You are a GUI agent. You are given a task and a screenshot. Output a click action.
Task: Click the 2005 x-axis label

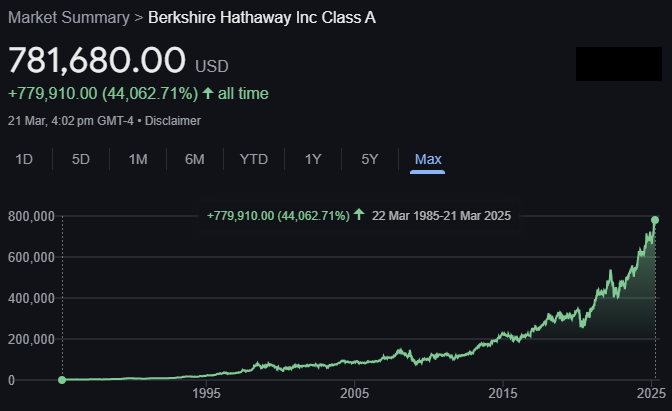tap(354, 393)
